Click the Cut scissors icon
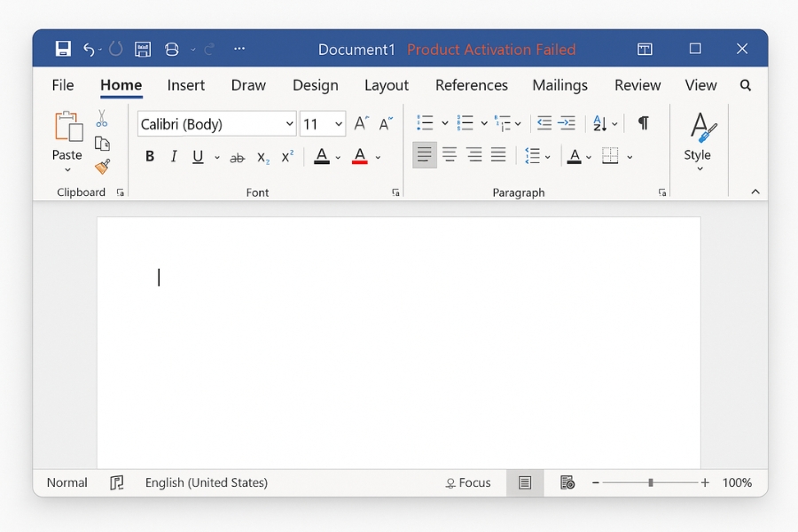The height and width of the screenshot is (532, 798). 102,118
